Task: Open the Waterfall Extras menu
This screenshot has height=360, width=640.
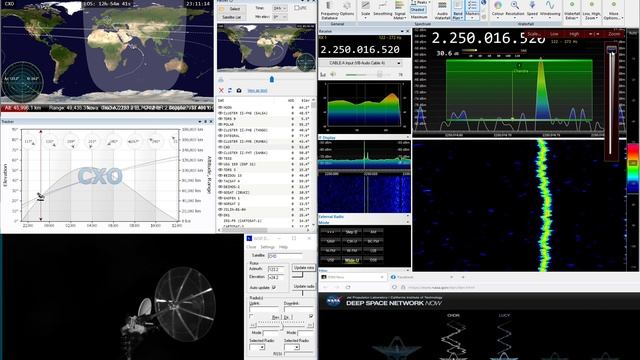Action: point(572,10)
